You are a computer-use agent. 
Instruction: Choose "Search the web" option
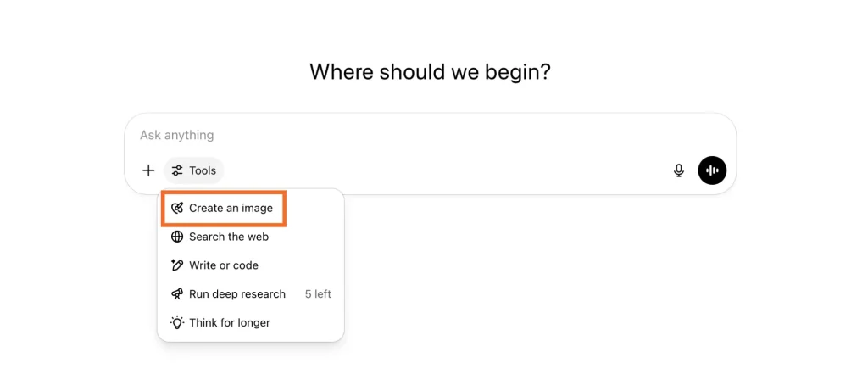point(229,237)
